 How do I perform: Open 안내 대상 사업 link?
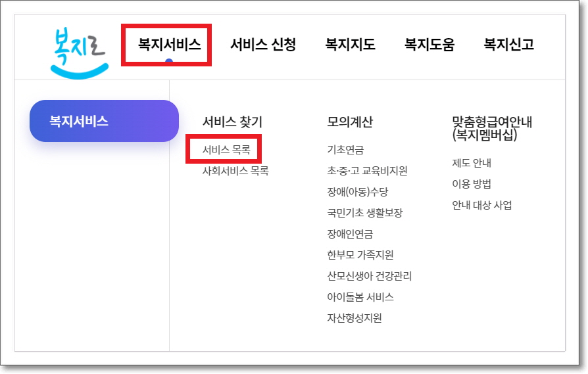482,205
